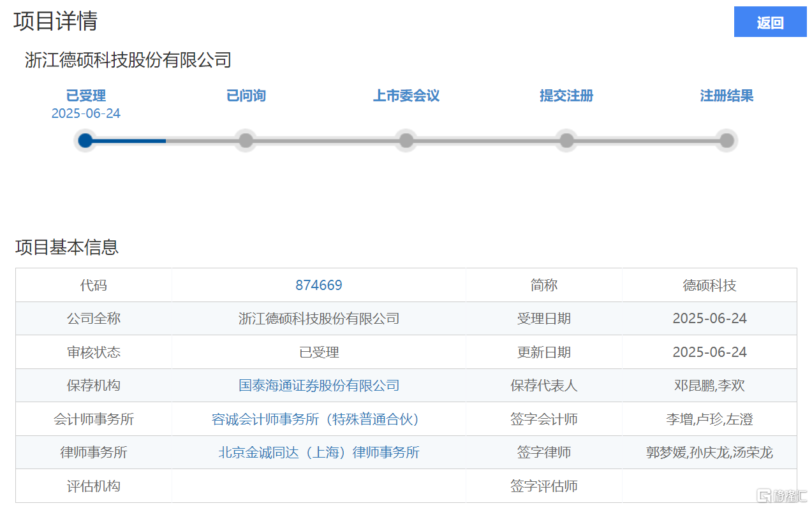Click the 公司全称 label cell
The image size is (812, 508).
tap(94, 319)
